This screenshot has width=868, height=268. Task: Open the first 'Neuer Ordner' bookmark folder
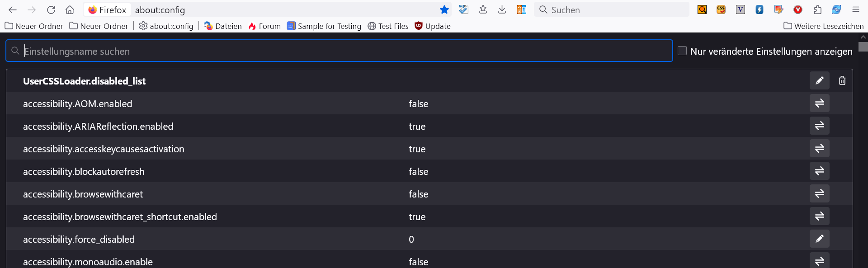(x=34, y=26)
